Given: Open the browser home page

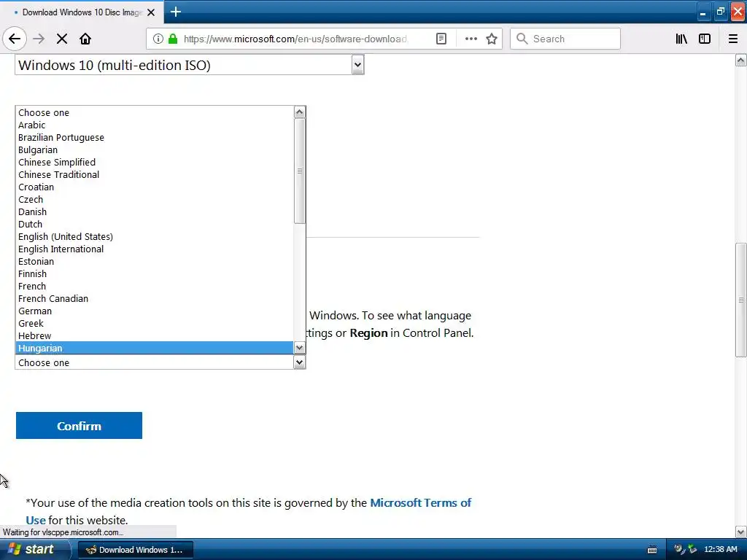Looking at the screenshot, I should click(x=85, y=39).
